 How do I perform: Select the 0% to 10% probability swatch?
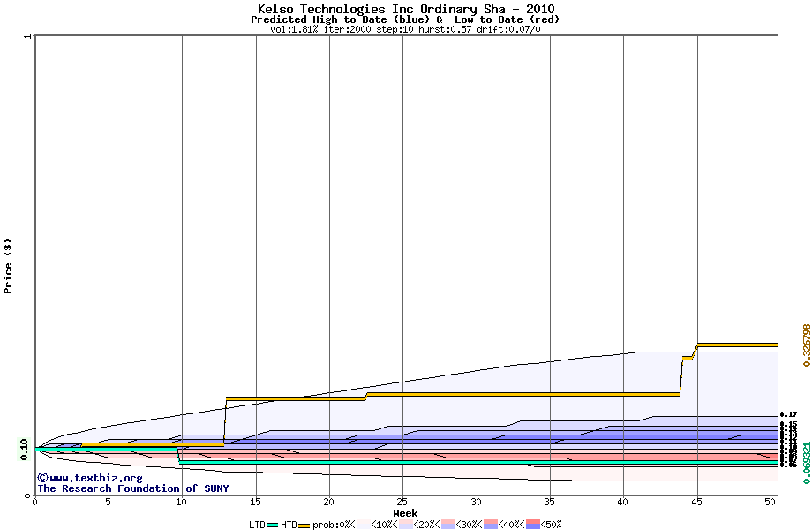pos(364,525)
